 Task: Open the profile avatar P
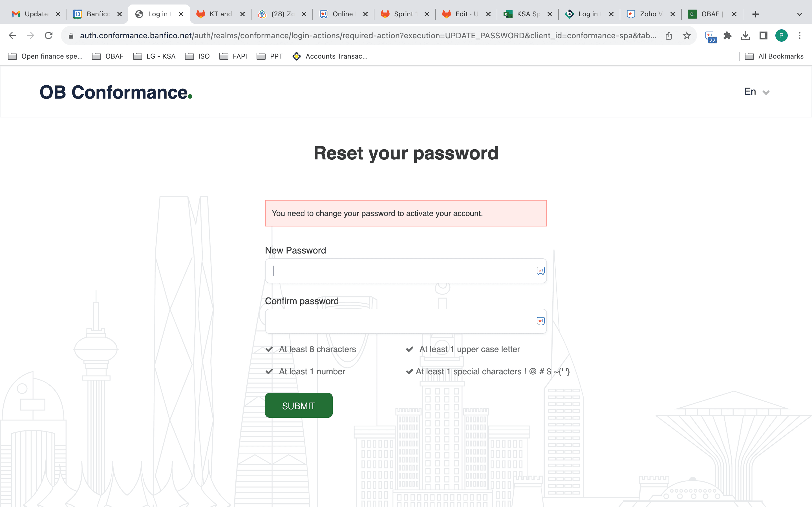(x=781, y=35)
